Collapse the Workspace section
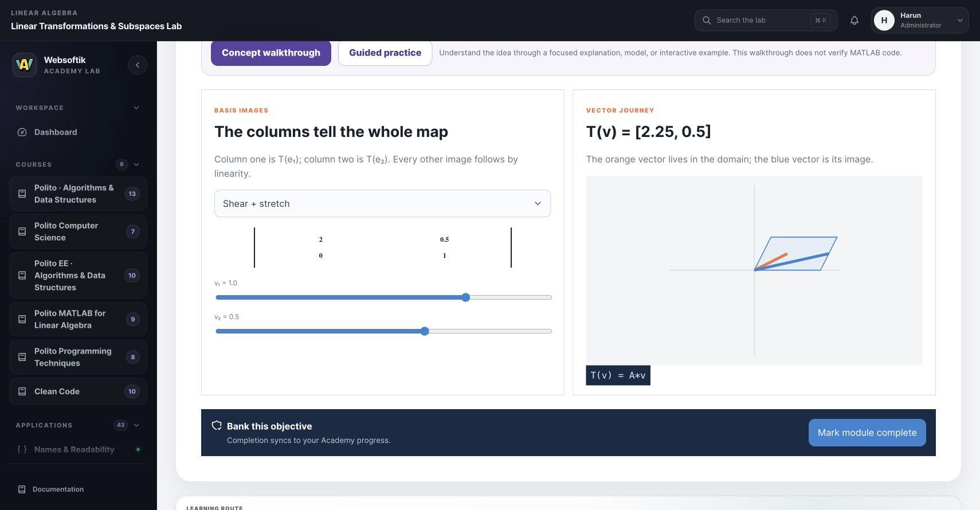 (136, 108)
